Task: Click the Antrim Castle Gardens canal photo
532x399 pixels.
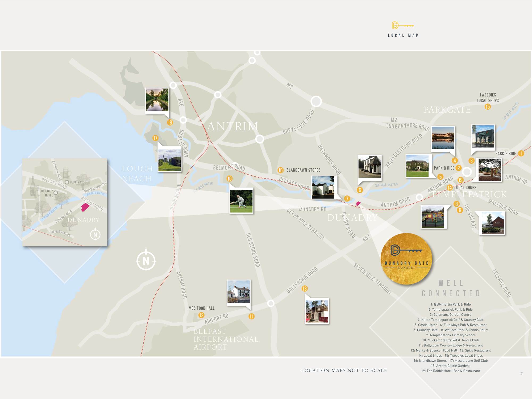Action: coord(157,100)
